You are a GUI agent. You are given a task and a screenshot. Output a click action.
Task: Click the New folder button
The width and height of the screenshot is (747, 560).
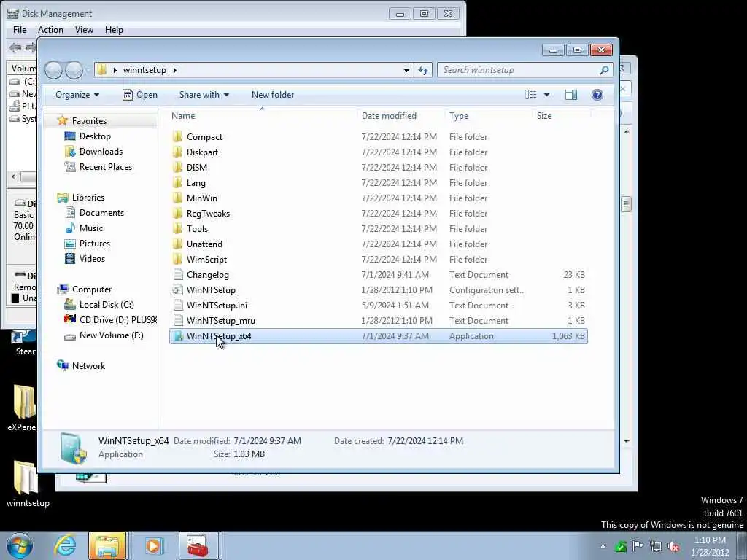273,95
